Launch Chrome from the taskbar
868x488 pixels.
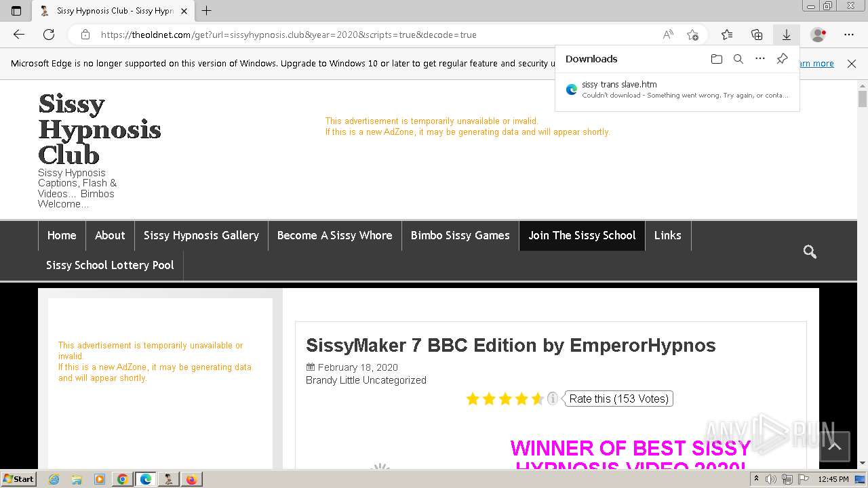(x=123, y=479)
